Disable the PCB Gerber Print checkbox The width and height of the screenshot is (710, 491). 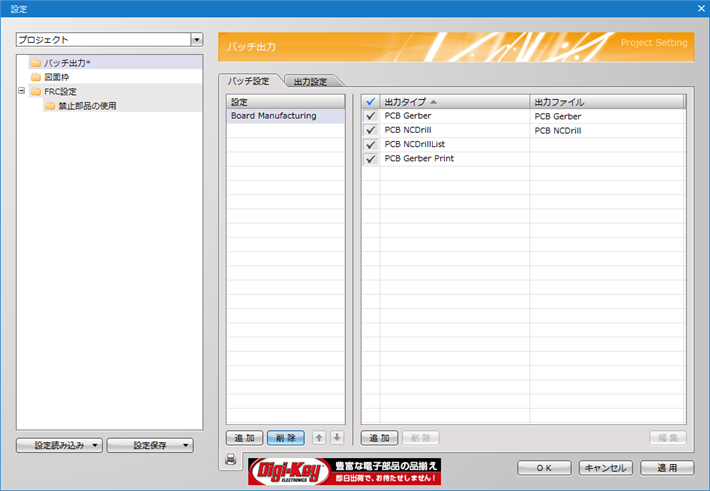pyautogui.click(x=371, y=158)
